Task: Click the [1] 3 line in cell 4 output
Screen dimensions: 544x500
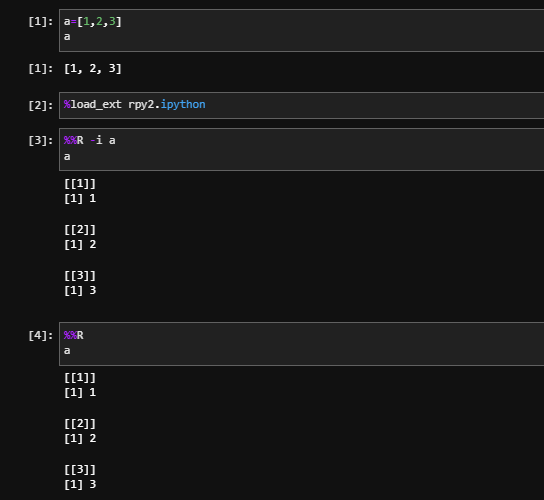Action: point(80,484)
